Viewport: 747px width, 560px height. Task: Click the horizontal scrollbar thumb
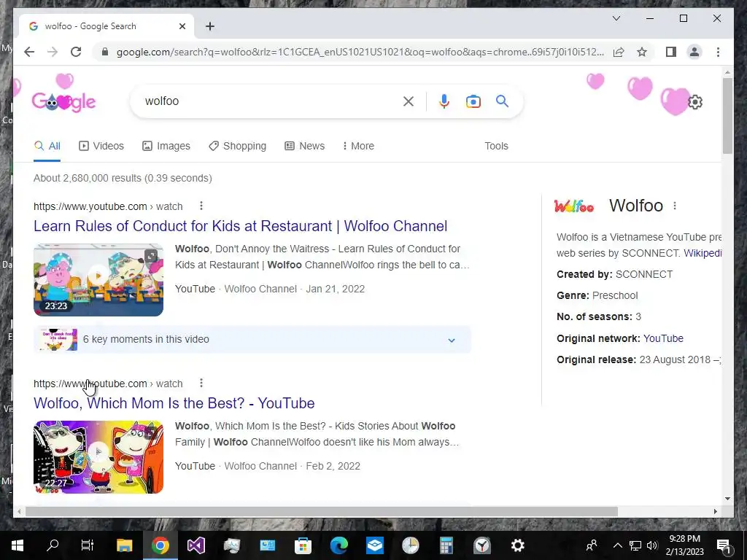(322, 511)
